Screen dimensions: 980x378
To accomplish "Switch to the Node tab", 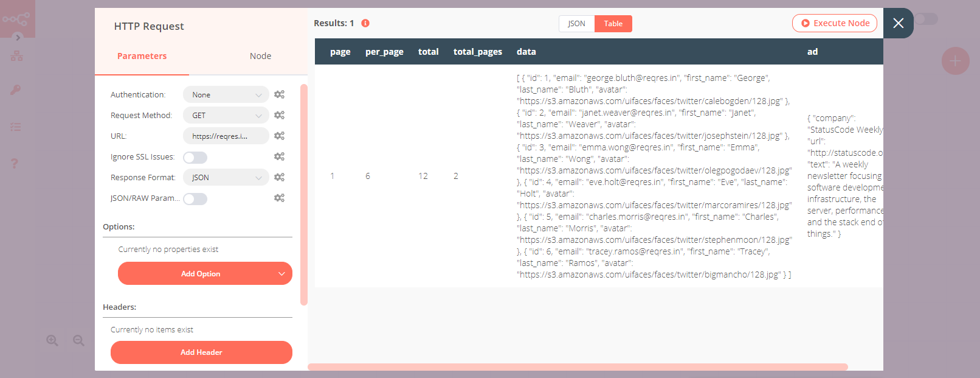I will pyautogui.click(x=260, y=56).
